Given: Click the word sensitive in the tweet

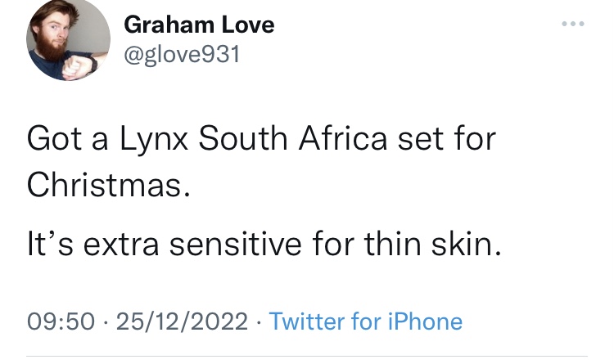Looking at the screenshot, I should point(235,244).
